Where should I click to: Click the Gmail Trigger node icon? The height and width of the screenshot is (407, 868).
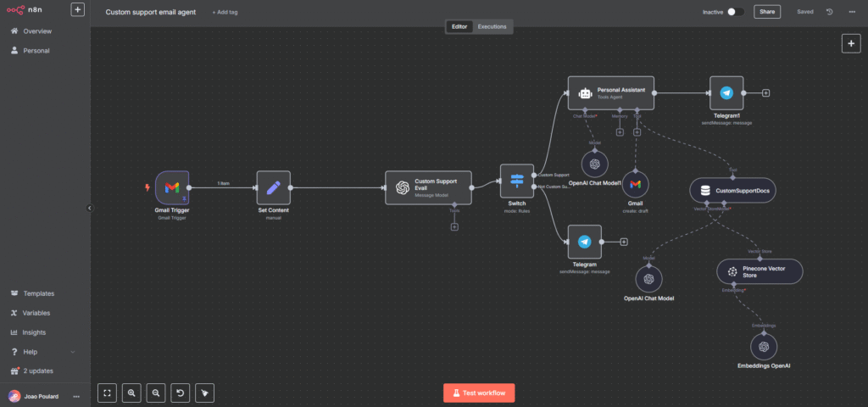pyautogui.click(x=172, y=187)
